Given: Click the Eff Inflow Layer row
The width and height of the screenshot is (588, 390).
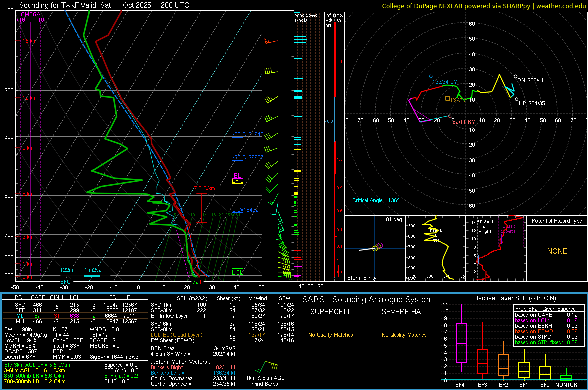Looking at the screenshot, I should pyautogui.click(x=222, y=316).
